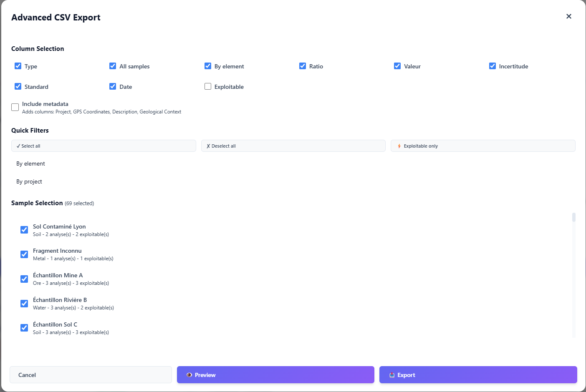Click the file icon on the Export button

(393, 375)
